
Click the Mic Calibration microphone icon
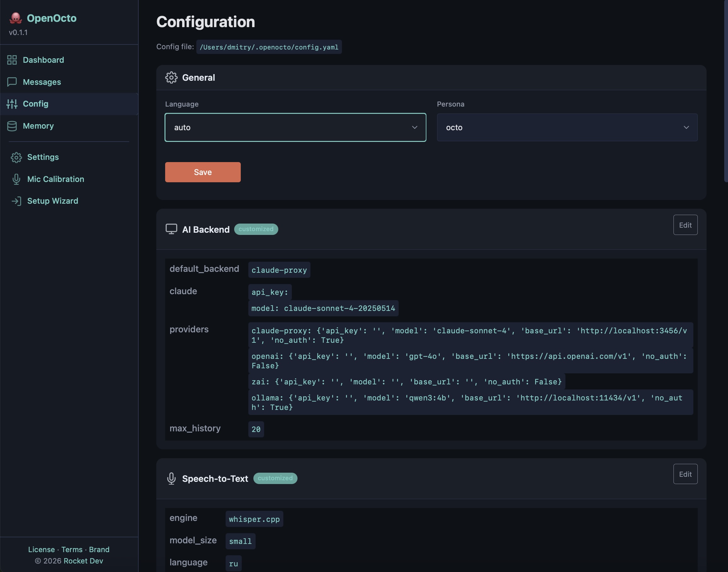16,179
